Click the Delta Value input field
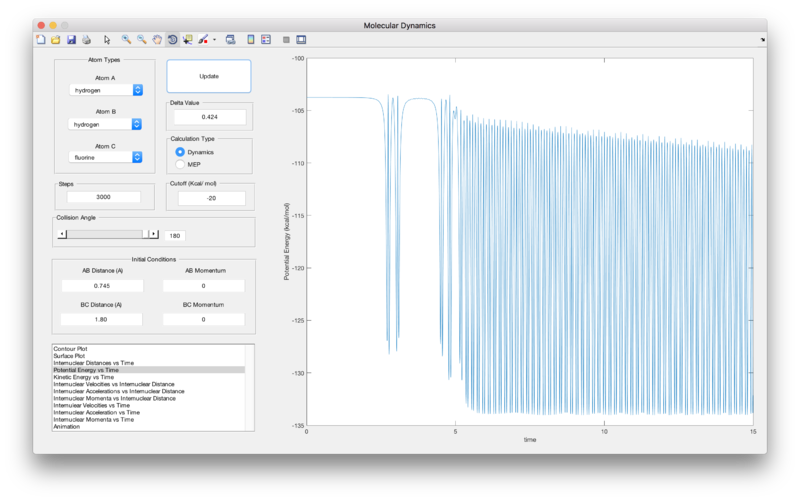Viewport: 800px width, 501px height. [x=210, y=117]
